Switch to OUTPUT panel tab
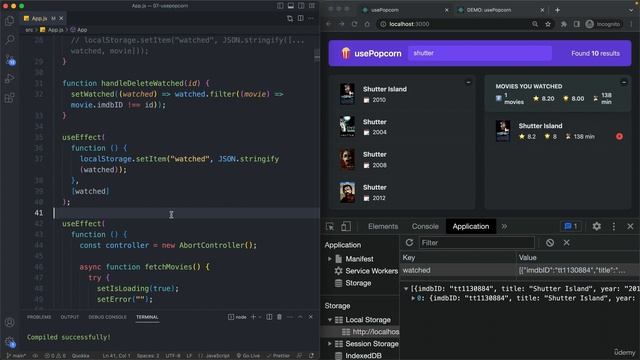The width and height of the screenshot is (640, 360). [x=69, y=317]
